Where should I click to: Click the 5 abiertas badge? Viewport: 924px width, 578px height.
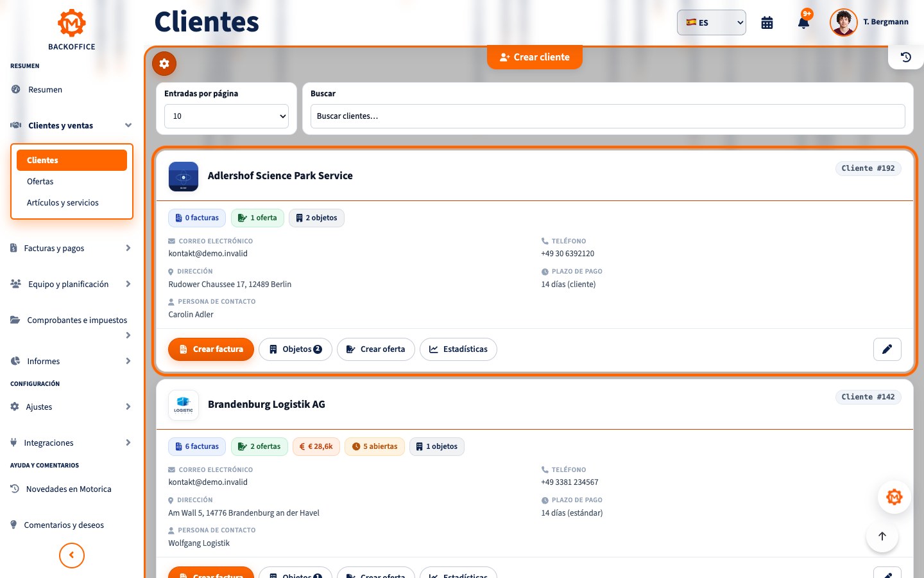coord(375,447)
